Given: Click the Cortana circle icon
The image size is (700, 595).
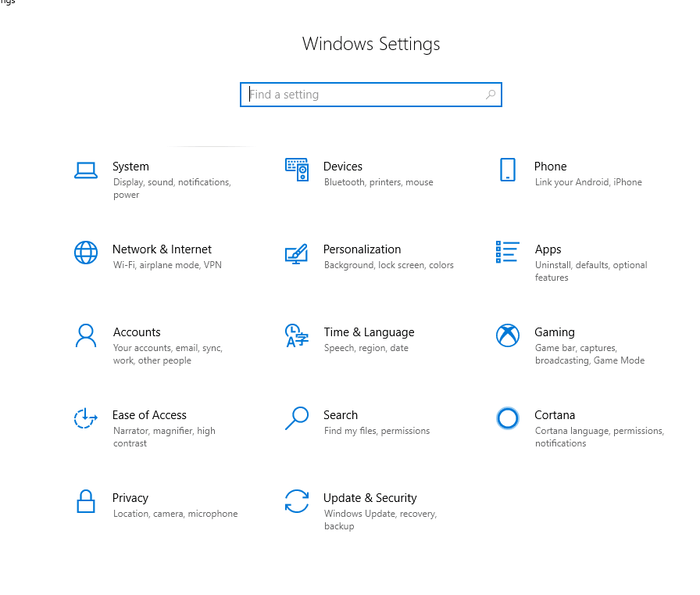Looking at the screenshot, I should coord(507,418).
